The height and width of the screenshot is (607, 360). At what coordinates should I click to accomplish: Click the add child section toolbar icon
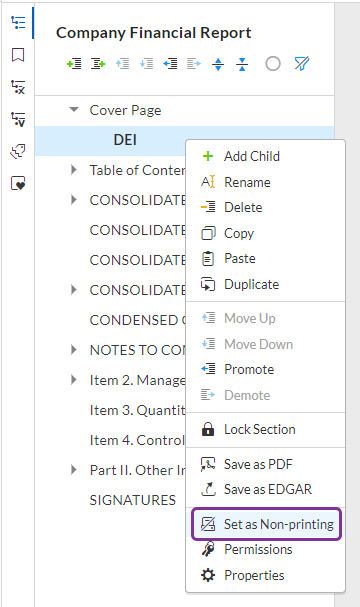click(x=98, y=63)
